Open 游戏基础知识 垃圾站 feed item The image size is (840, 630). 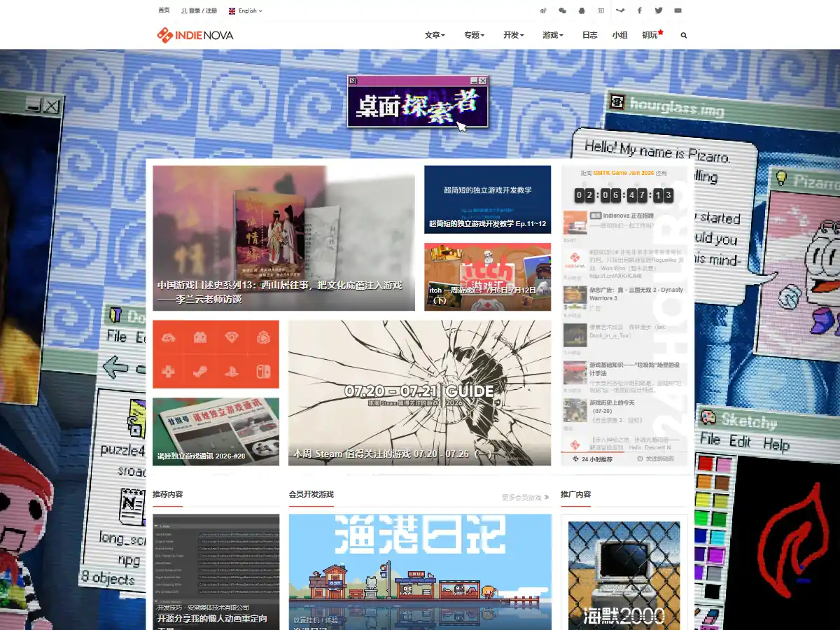click(636, 369)
